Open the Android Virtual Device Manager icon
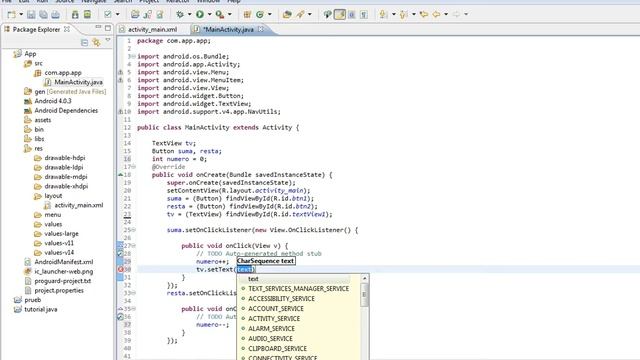This screenshot has height=360, width=640. 87,15
